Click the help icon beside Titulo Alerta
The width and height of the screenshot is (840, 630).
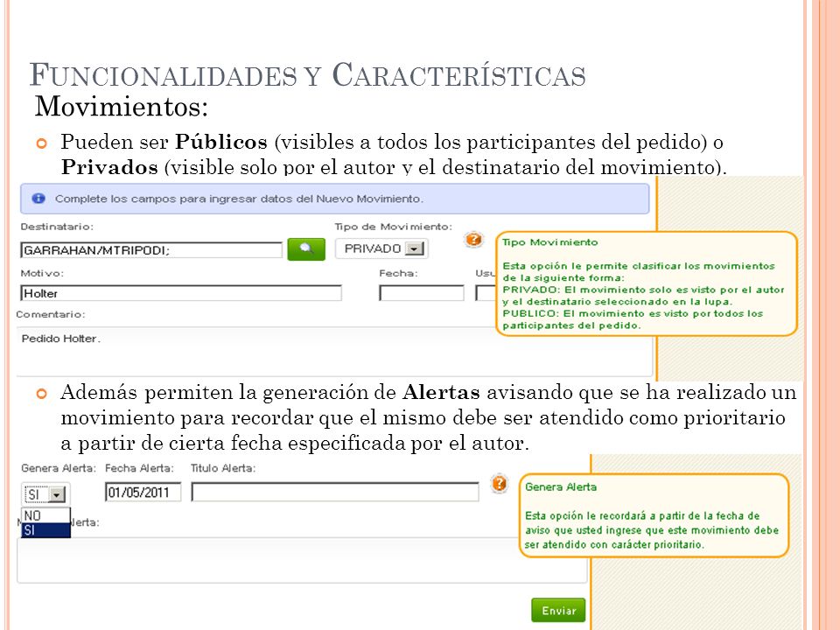coord(499,484)
